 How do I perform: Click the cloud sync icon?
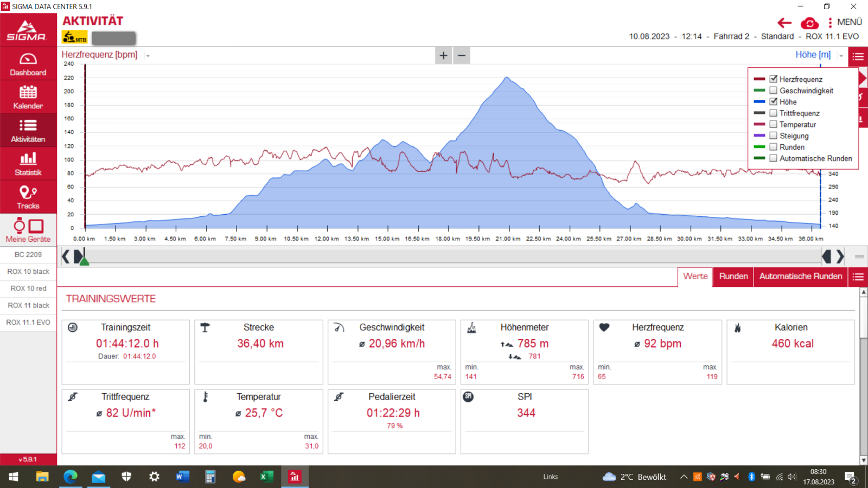click(x=809, y=23)
